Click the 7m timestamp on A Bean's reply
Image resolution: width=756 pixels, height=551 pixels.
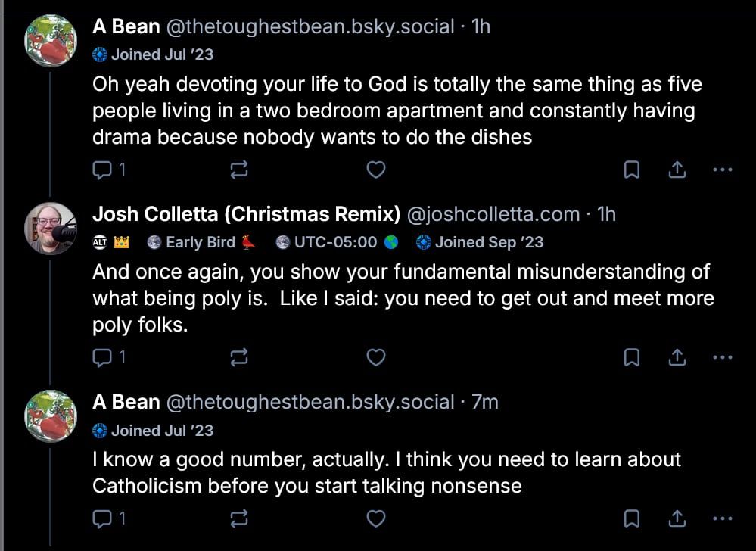tap(484, 403)
